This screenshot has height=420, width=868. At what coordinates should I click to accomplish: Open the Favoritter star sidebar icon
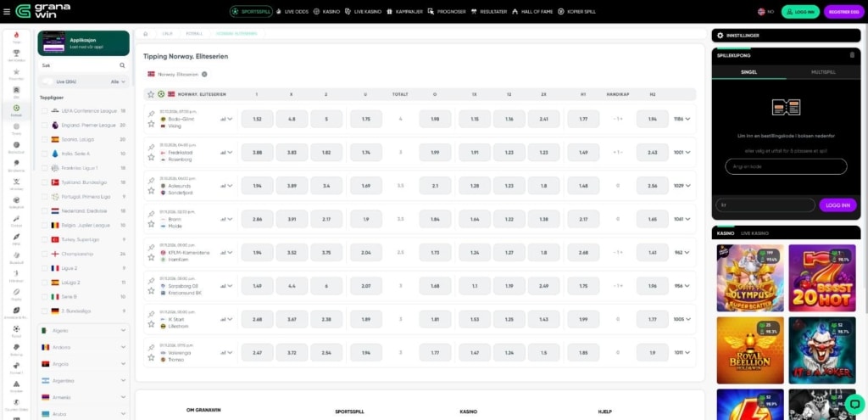(16, 74)
